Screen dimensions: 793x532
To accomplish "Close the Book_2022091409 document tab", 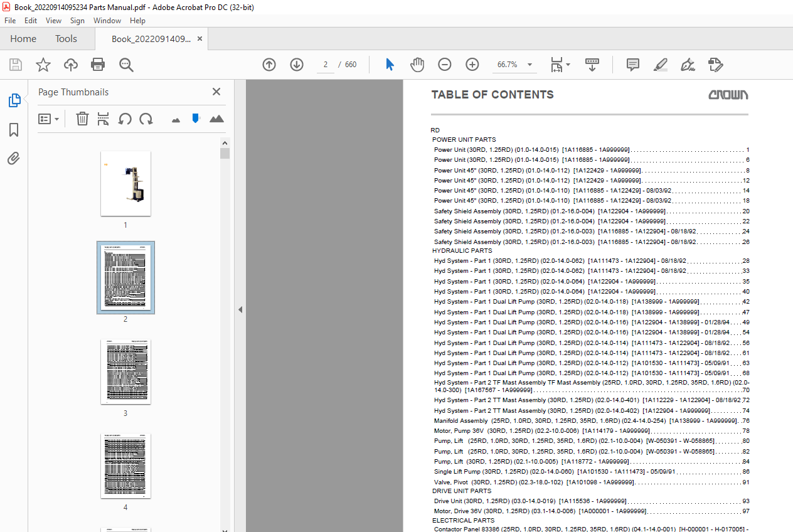I will [x=200, y=39].
